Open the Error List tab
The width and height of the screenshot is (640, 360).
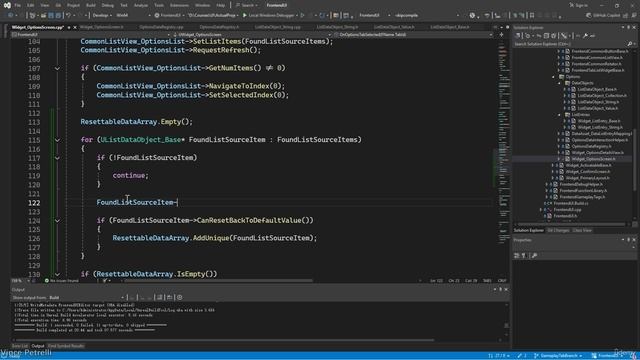point(20,346)
